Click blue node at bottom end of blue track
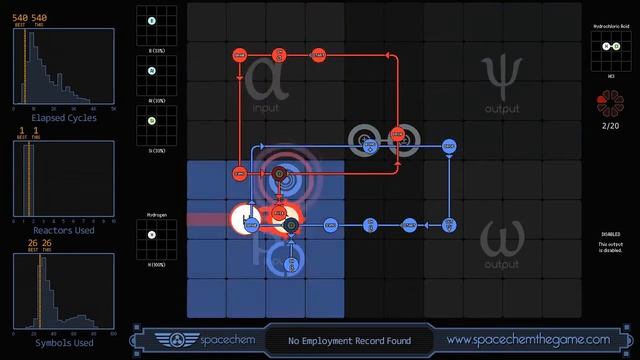The width and height of the screenshot is (640, 360). point(291,264)
